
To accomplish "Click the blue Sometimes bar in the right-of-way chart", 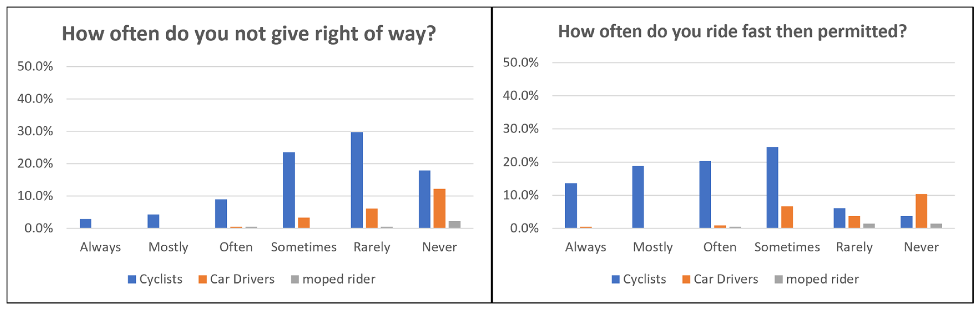I will (x=289, y=190).
